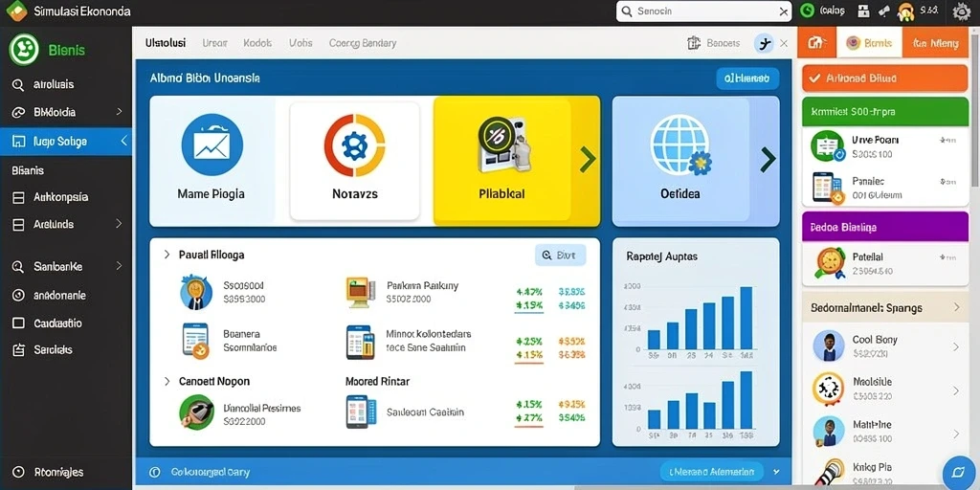The image size is (980, 490).
Task: Switch to the Coenga Bendary tab
Action: click(x=363, y=43)
